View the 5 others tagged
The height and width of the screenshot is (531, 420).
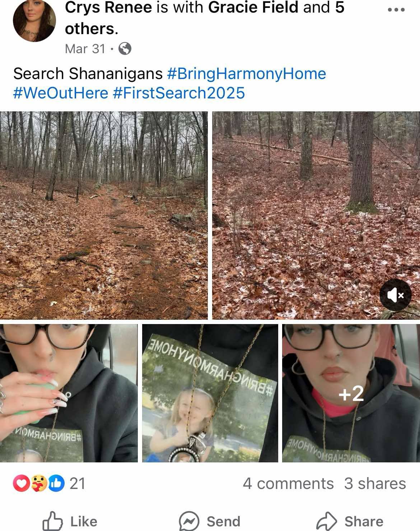[205, 18]
